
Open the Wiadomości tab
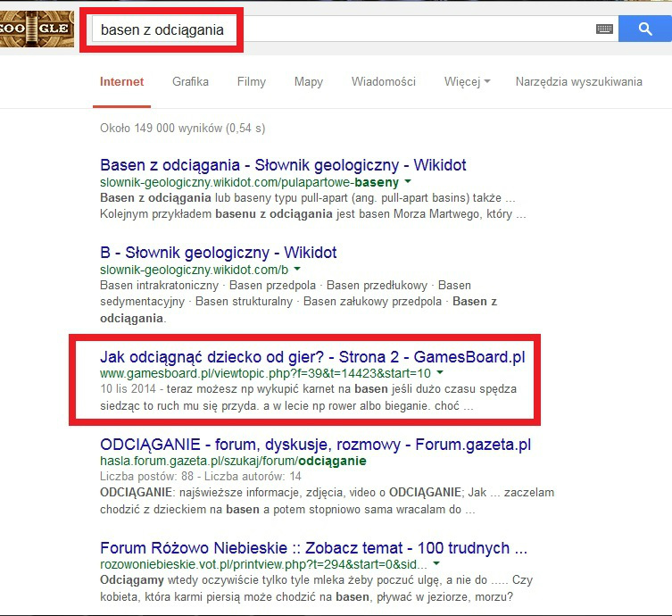384,81
